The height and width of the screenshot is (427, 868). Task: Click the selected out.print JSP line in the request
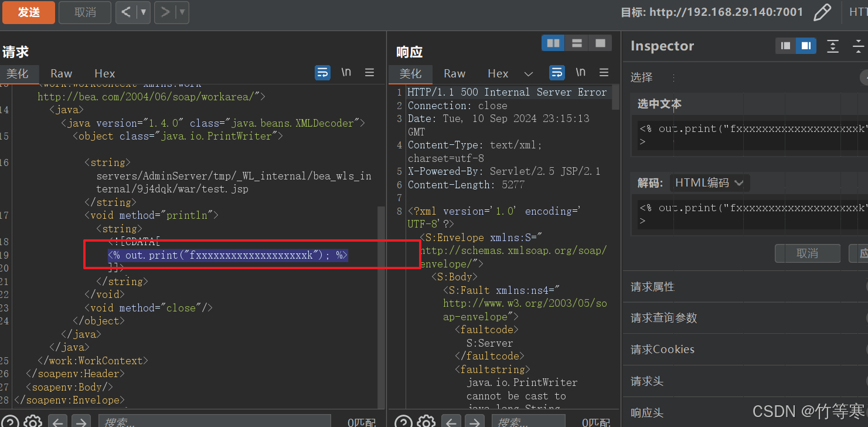(x=228, y=255)
